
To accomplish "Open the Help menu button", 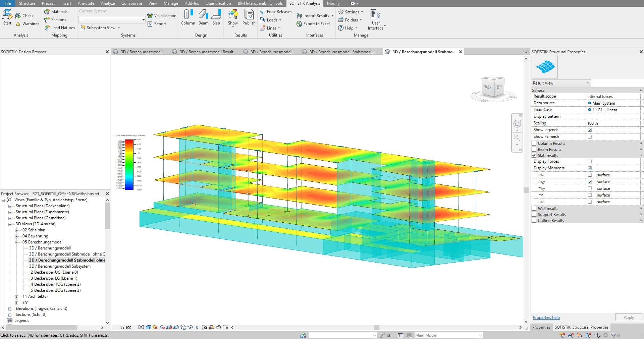I will pos(348,28).
